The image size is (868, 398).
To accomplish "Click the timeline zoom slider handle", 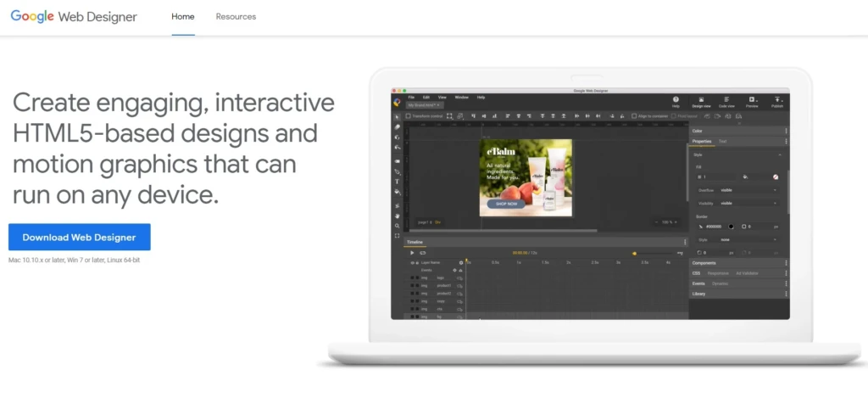I will coord(634,254).
